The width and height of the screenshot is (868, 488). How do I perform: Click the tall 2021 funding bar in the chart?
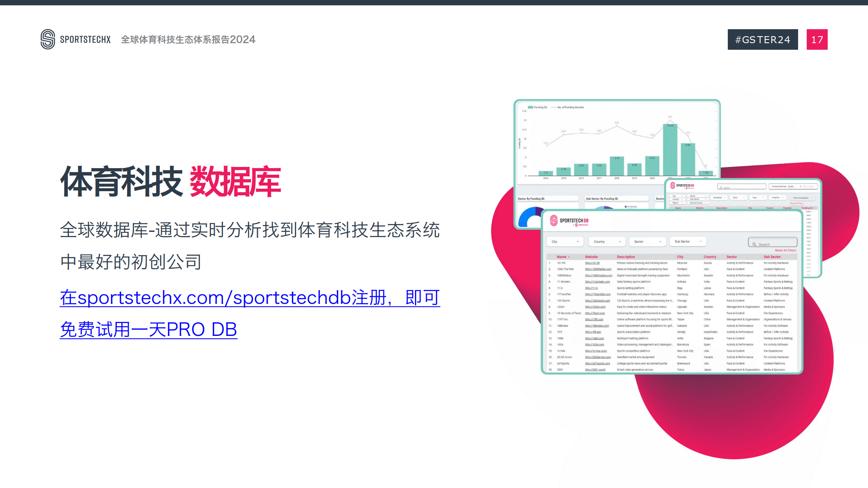[x=670, y=150]
